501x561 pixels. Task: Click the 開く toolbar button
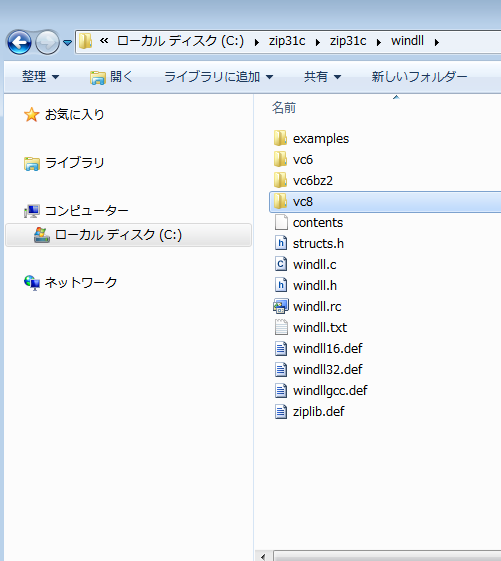(111, 77)
